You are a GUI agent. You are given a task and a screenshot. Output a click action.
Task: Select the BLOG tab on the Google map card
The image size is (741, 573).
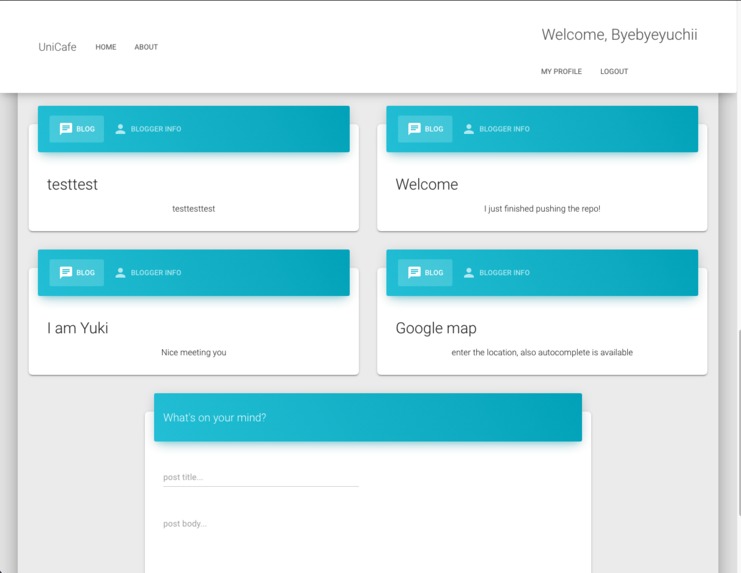(425, 273)
